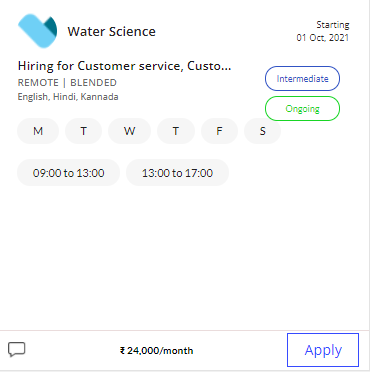Select the Ongoing status badge

click(x=302, y=109)
